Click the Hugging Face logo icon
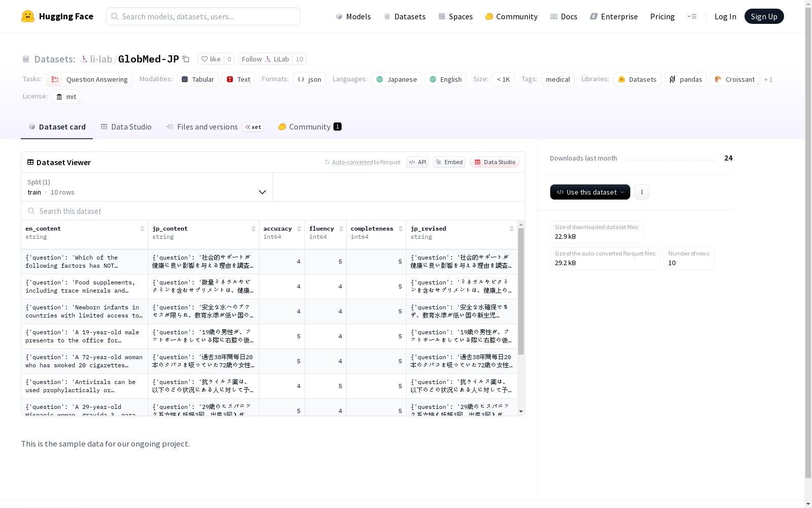812x508 pixels. click(28, 16)
